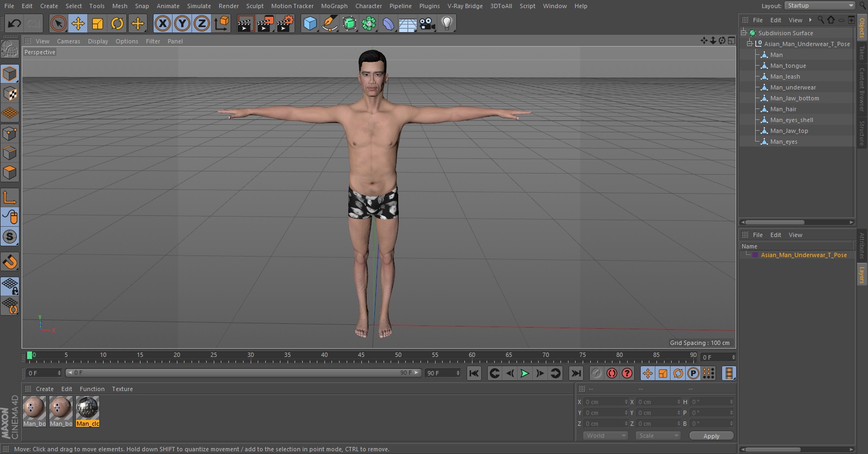Image resolution: width=868 pixels, height=454 pixels.
Task: Select Man_eyes_shell object in tree
Action: 792,120
